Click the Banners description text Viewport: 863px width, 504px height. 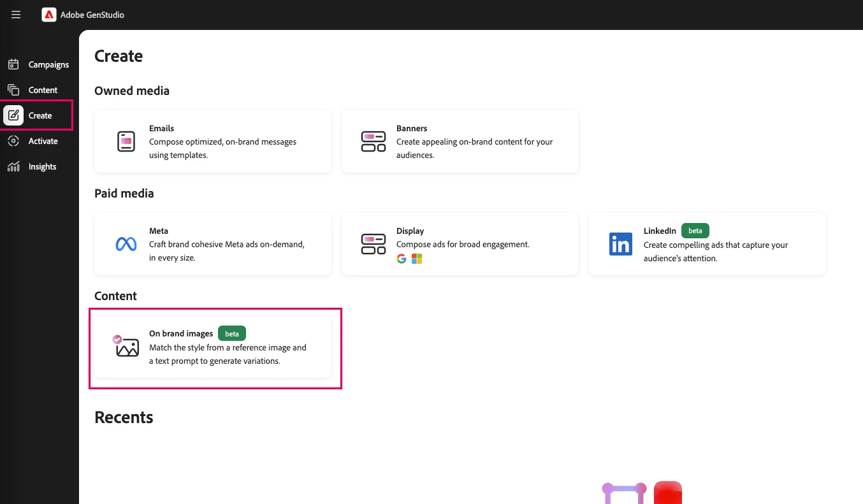pyautogui.click(x=475, y=148)
